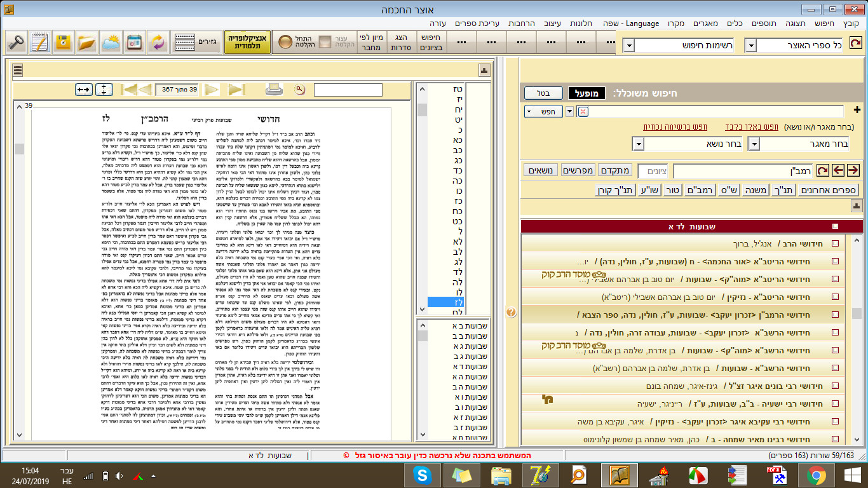Start recording with התחל הקלטה
Viewport: 868px width, 488px height.
pyautogui.click(x=295, y=43)
